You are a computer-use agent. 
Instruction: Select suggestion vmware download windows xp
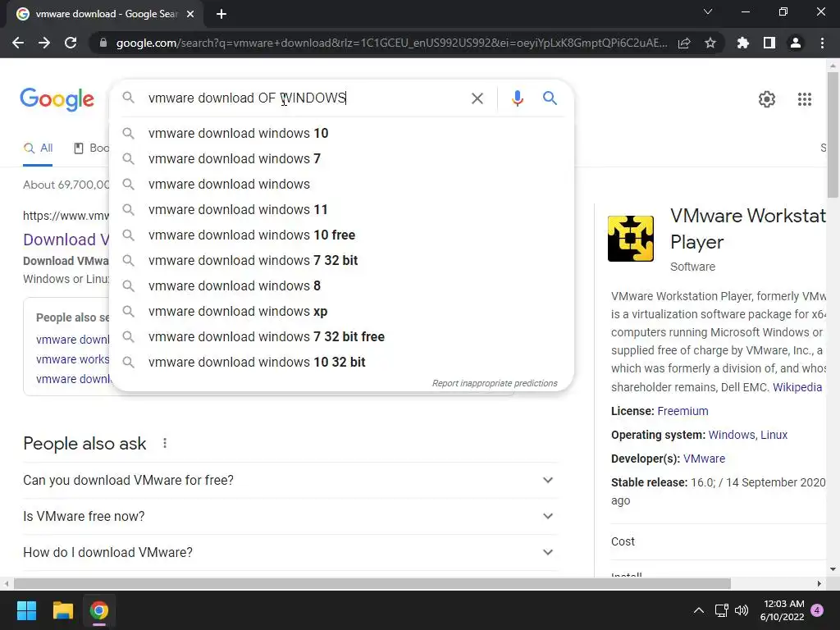(x=341, y=311)
